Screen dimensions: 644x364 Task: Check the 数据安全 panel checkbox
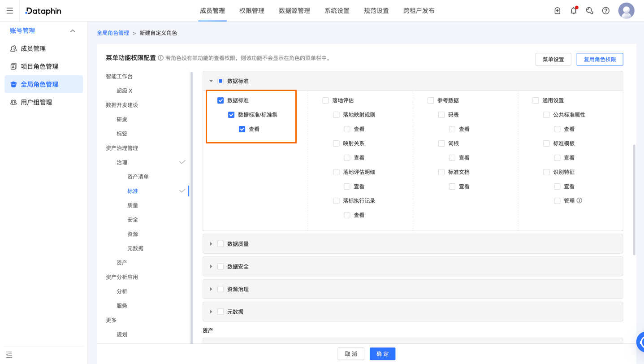coord(220,266)
